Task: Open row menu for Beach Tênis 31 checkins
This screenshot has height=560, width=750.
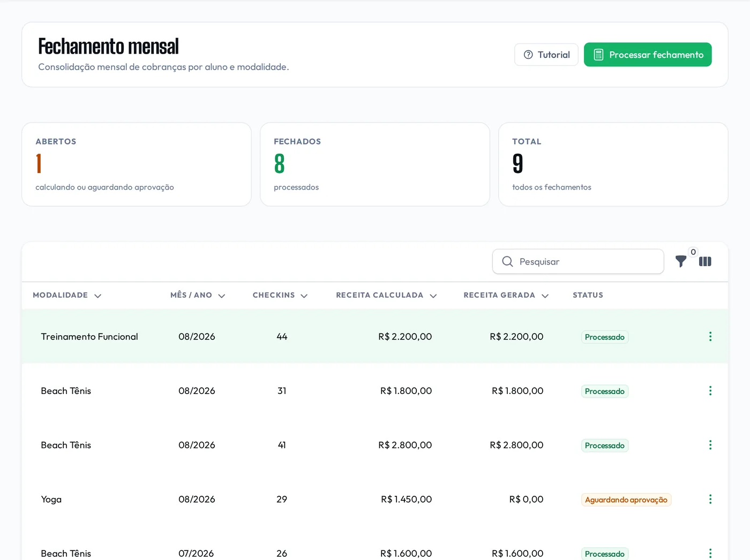Action: point(710,391)
